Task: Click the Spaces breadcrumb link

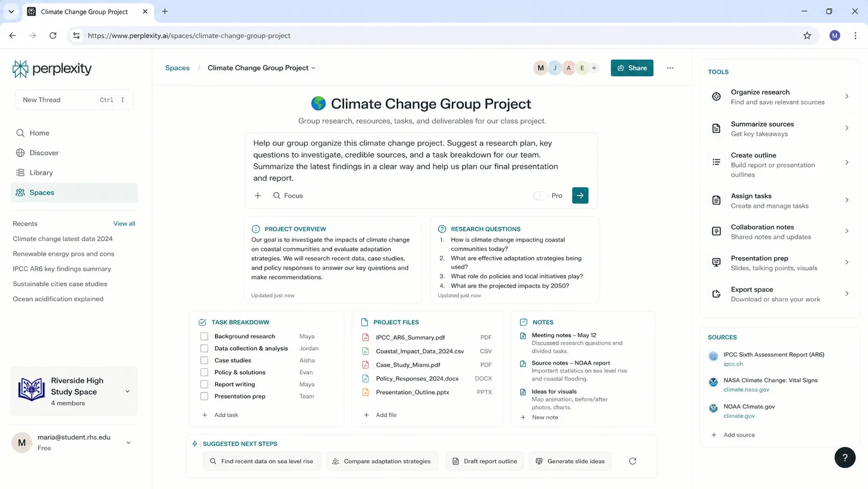Action: tap(177, 68)
